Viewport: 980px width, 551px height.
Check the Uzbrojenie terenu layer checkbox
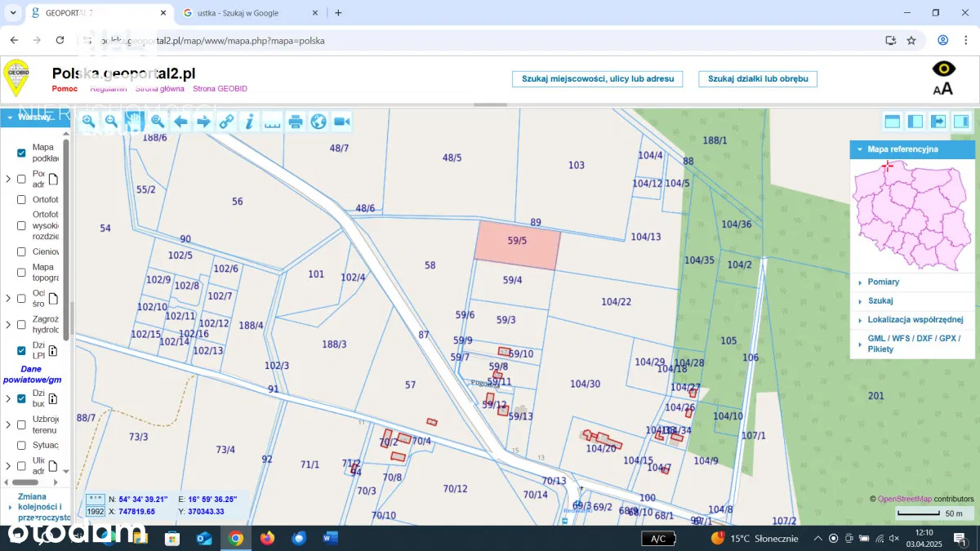[22, 424]
